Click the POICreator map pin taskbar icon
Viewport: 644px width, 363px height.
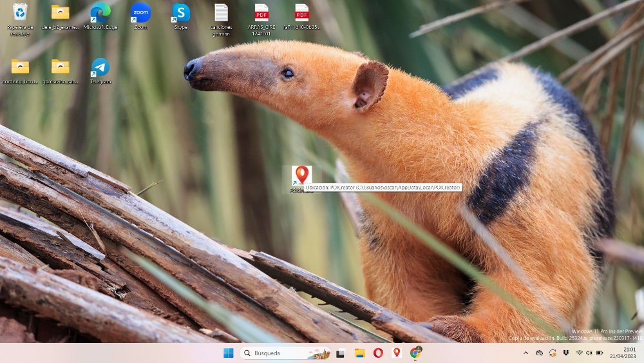click(x=397, y=353)
